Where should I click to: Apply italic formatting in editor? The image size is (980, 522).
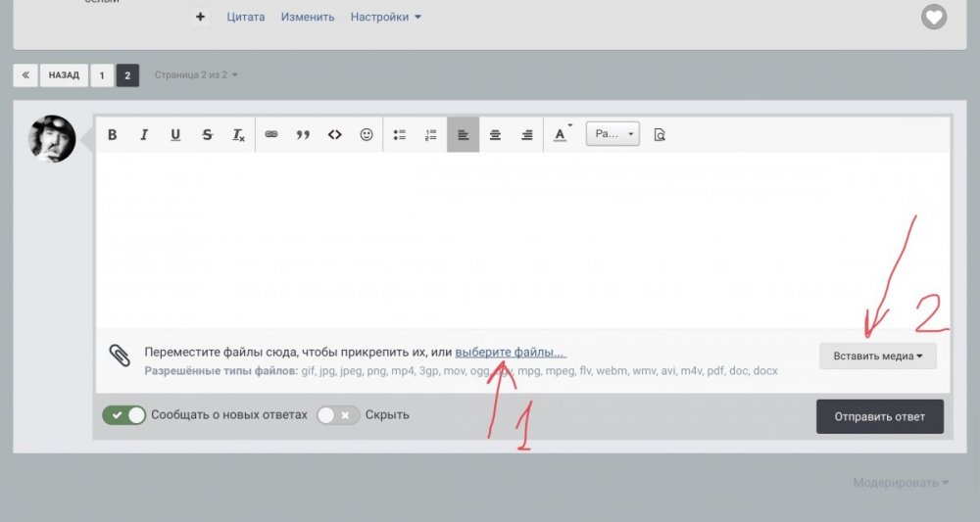coord(144,135)
